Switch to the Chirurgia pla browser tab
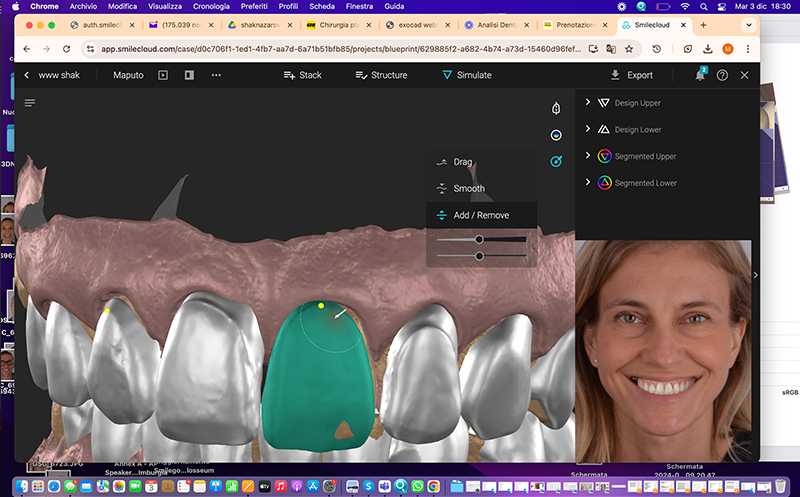This screenshot has width=800, height=497. point(339,24)
